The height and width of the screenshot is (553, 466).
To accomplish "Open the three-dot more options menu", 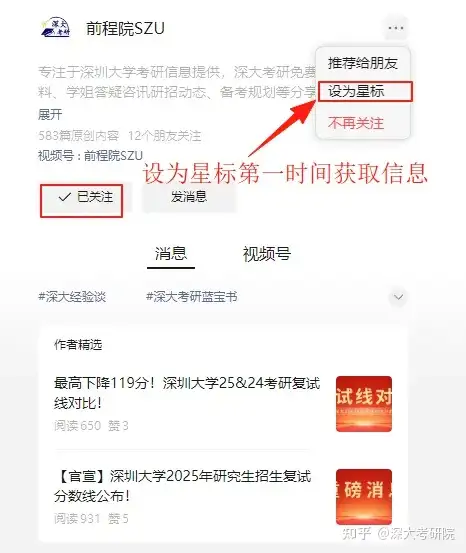I will [395, 28].
